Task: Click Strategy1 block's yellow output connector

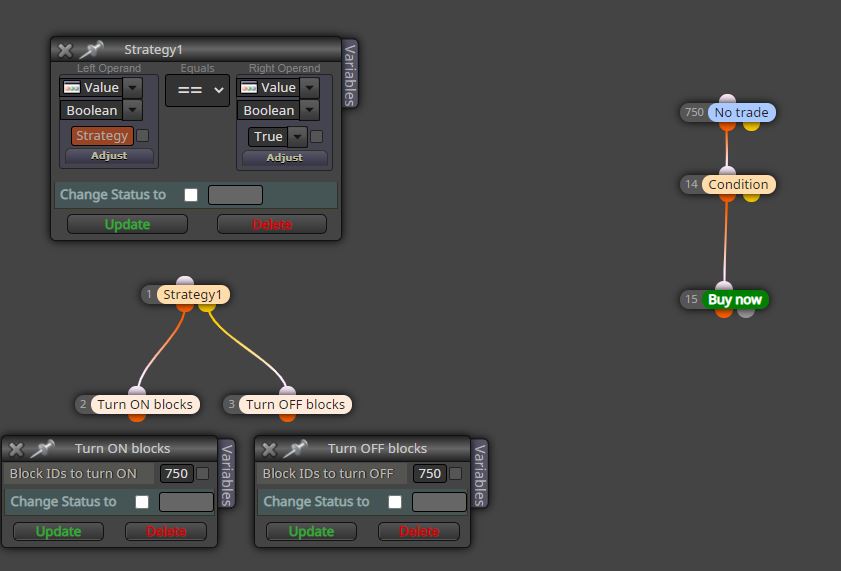Action: tap(207, 307)
